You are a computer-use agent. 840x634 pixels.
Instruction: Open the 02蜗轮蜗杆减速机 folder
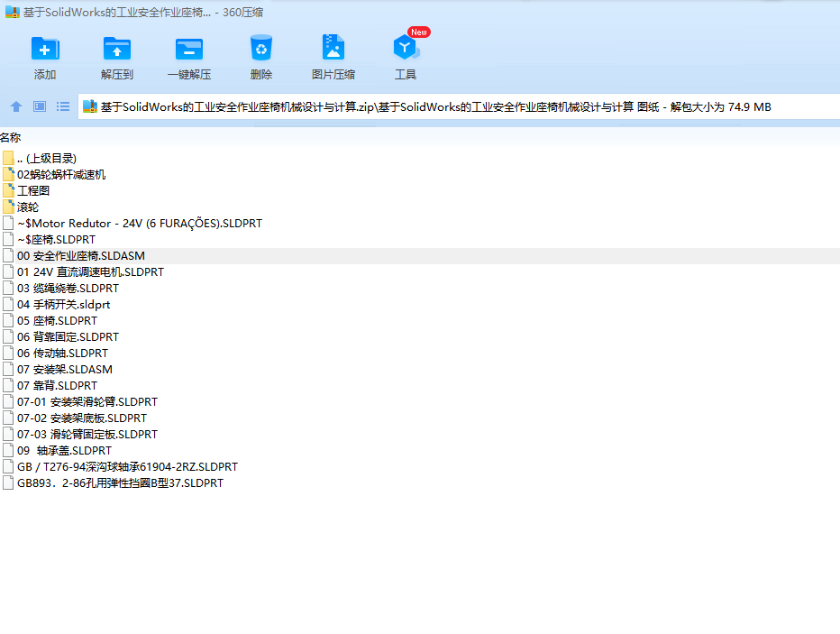tap(61, 175)
